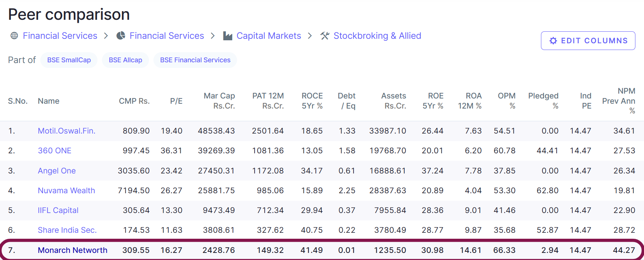Open Angel One company link
644x260 pixels.
click(57, 171)
